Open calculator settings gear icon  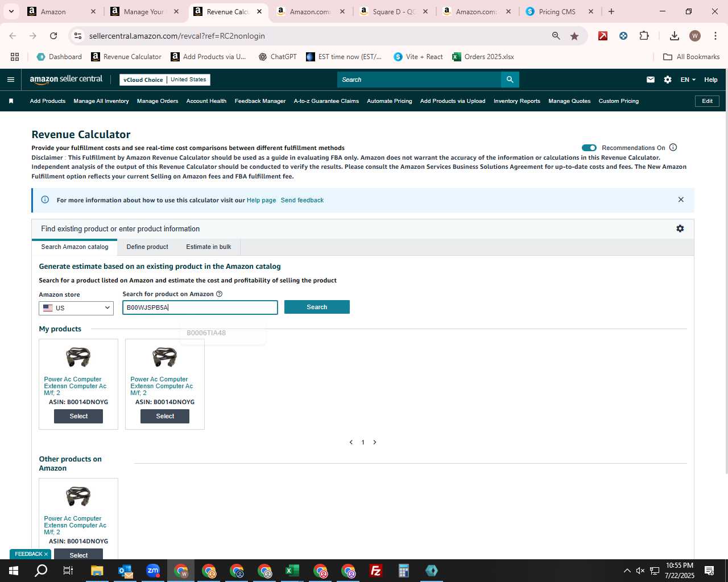click(x=680, y=228)
